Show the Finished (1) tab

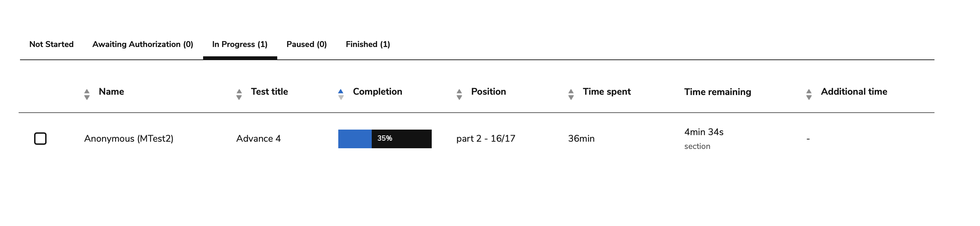(x=368, y=44)
